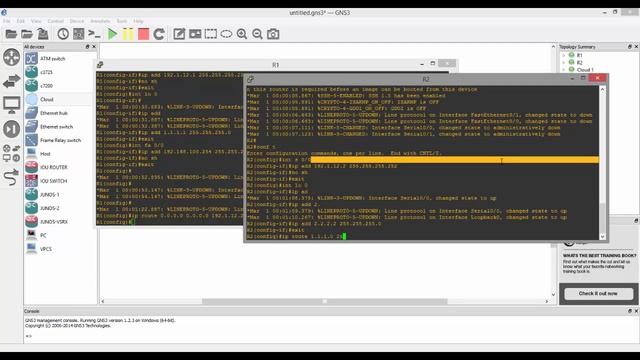Expand Cloud 1 in Topology Summary
Image resolution: width=640 pixels, height=360 pixels.
tap(564, 70)
